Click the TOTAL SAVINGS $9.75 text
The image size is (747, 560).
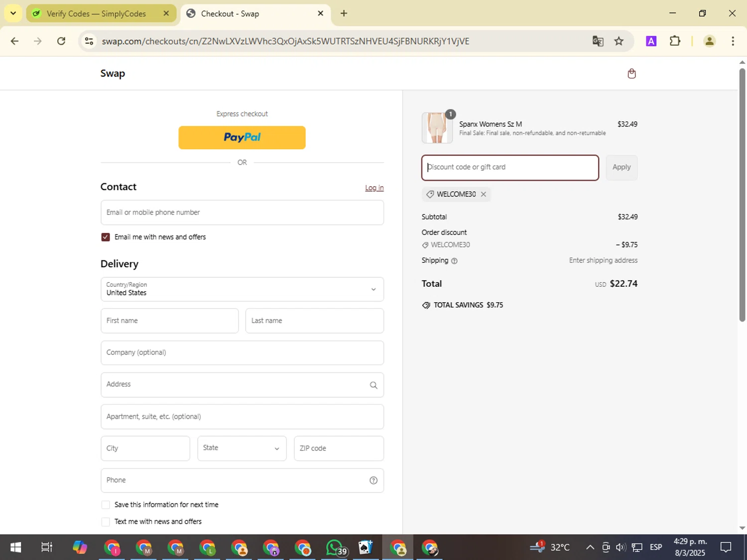pos(468,305)
